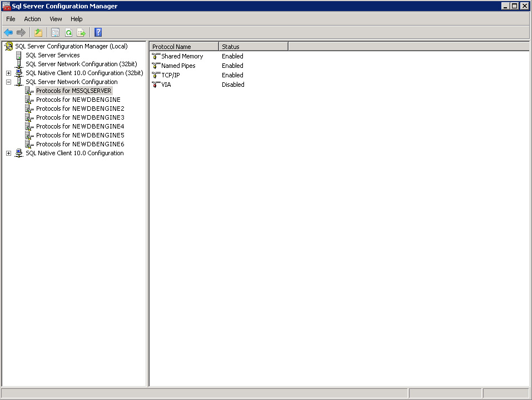Select SQL Server Services in the tree
Viewport: 532px width, 400px height.
(x=53, y=55)
